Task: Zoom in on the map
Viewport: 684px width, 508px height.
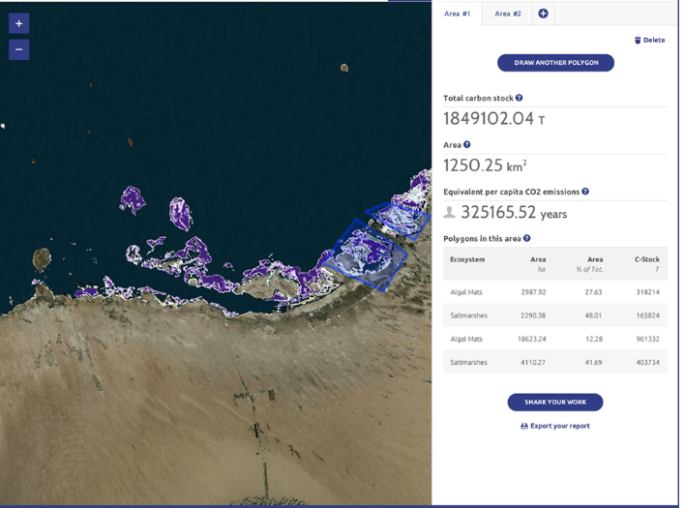Action: 19,23
